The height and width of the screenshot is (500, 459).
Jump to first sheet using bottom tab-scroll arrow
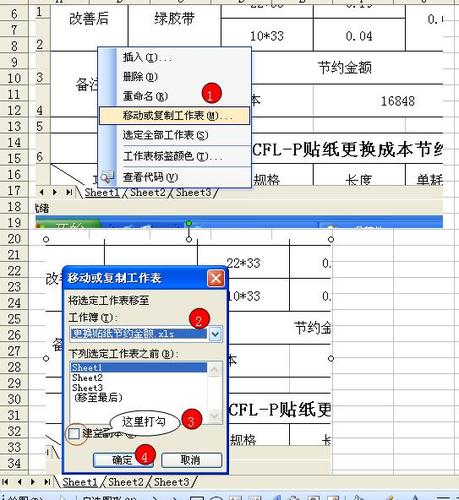click(5, 482)
